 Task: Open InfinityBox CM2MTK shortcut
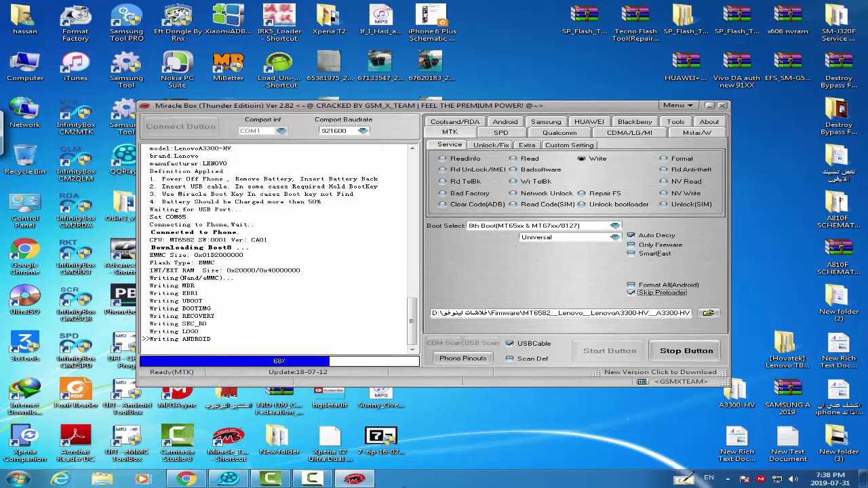click(x=75, y=117)
